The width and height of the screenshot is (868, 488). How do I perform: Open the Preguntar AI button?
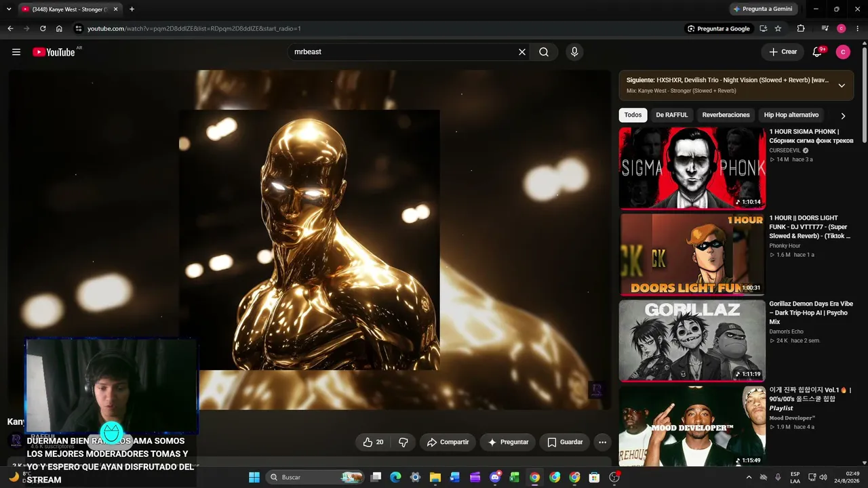[508, 442]
